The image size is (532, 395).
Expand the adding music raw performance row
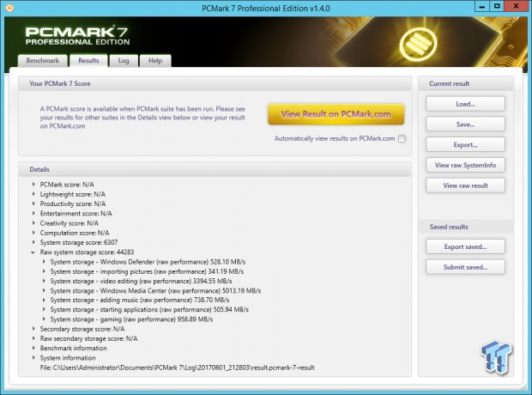point(44,300)
